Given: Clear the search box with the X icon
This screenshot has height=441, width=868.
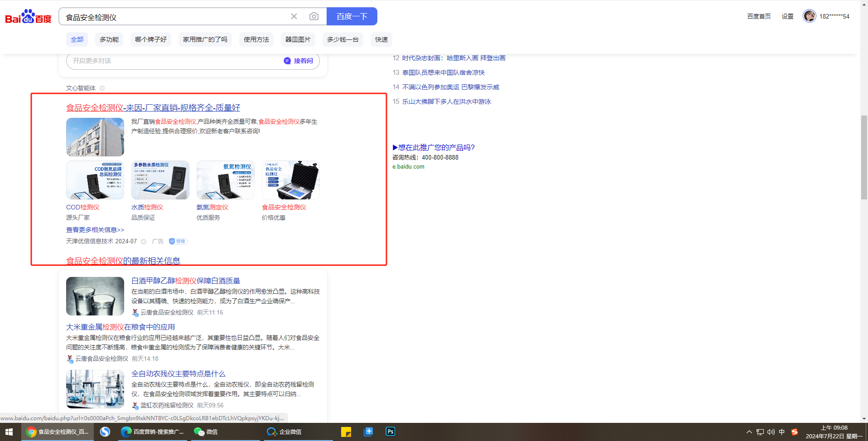Looking at the screenshot, I should coord(294,16).
